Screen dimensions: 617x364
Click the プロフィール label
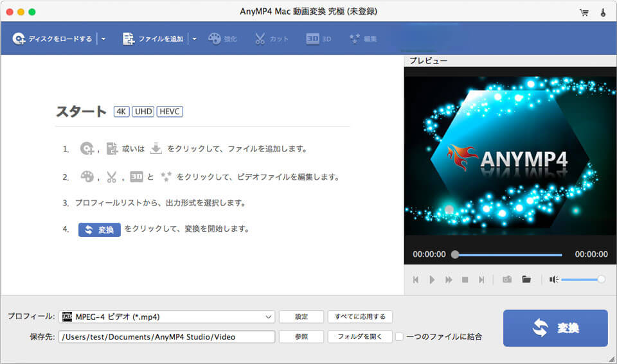tap(31, 316)
